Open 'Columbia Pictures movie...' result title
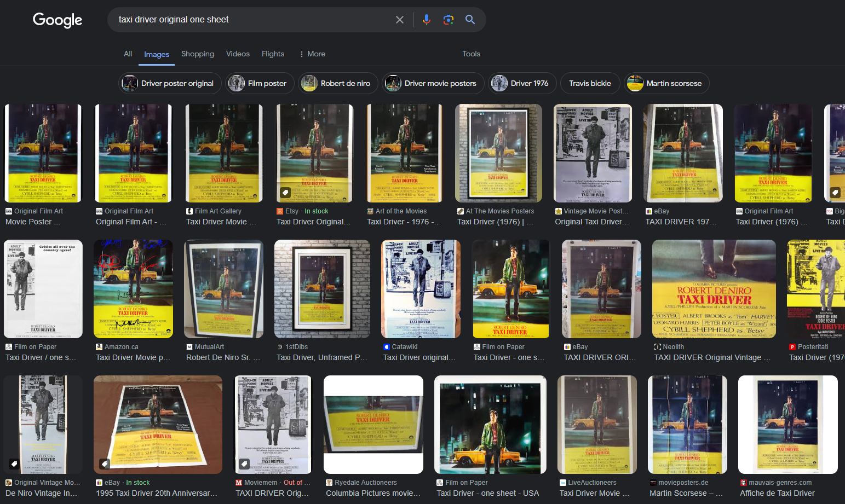Viewport: 845px width, 504px height. pos(373,494)
